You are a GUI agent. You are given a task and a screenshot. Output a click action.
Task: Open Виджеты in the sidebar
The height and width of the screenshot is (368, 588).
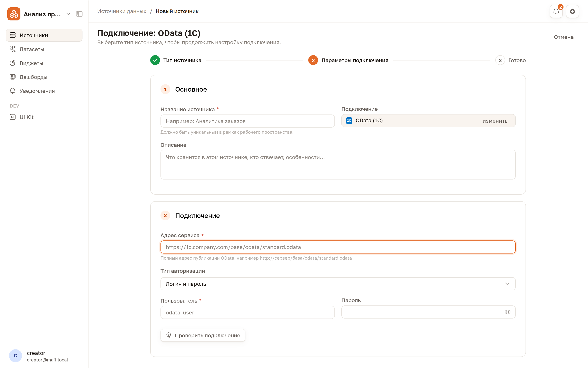click(x=44, y=63)
